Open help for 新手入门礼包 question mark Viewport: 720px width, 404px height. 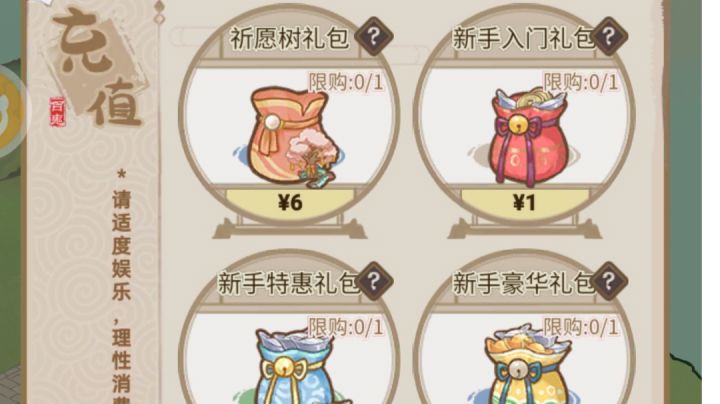tap(609, 36)
